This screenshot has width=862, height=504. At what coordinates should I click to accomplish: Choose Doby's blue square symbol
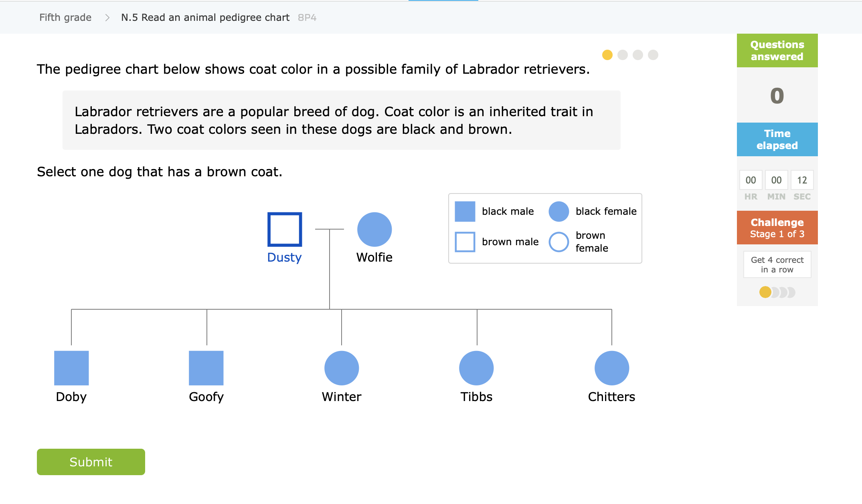tap(71, 368)
